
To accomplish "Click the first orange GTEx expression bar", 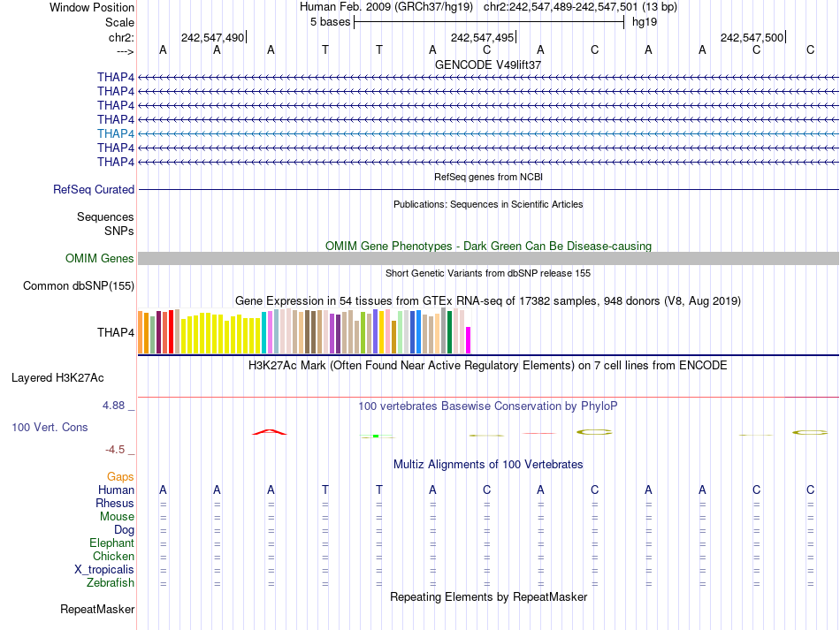I will (141, 332).
